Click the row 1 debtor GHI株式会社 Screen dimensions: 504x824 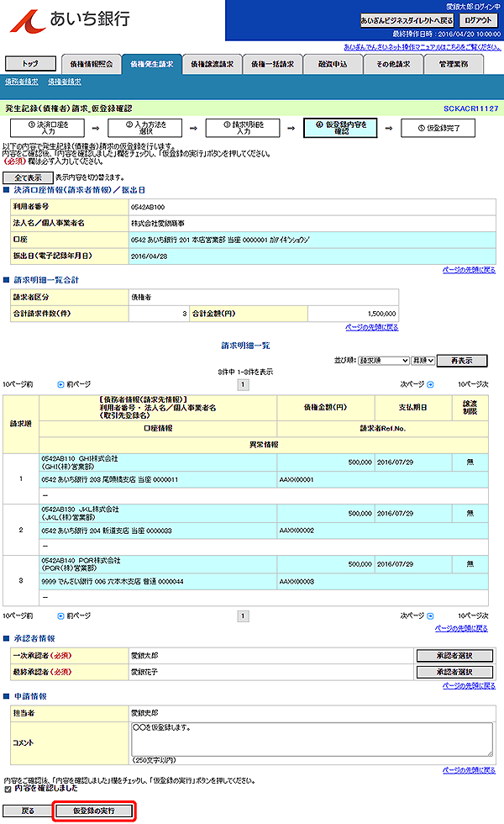click(x=98, y=459)
